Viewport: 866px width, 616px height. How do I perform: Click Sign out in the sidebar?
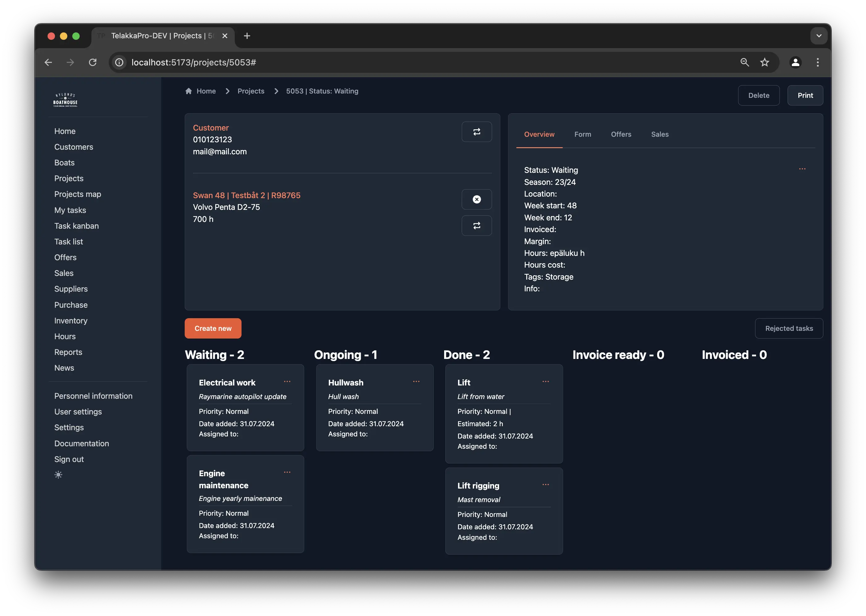coord(69,459)
